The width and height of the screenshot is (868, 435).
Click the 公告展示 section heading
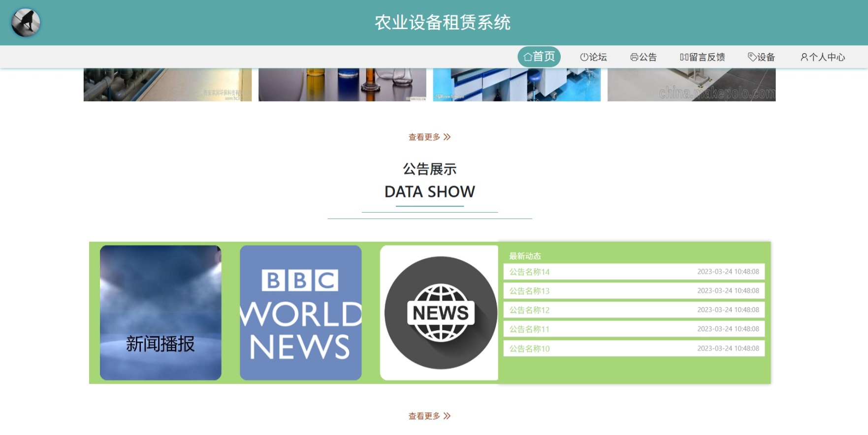coord(430,169)
